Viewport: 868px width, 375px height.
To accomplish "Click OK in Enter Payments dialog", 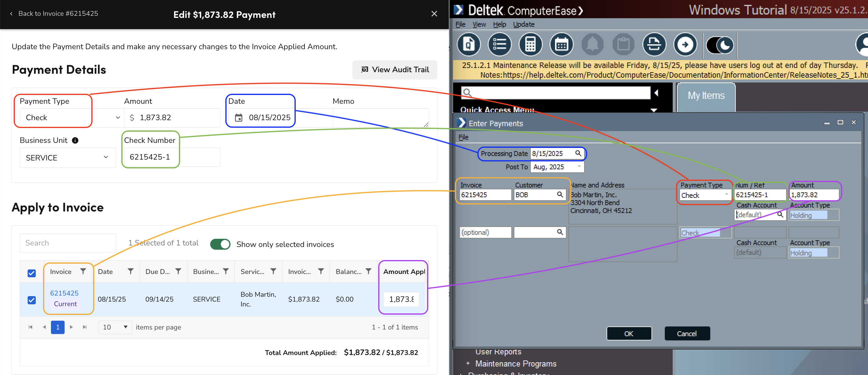I will 629,333.
